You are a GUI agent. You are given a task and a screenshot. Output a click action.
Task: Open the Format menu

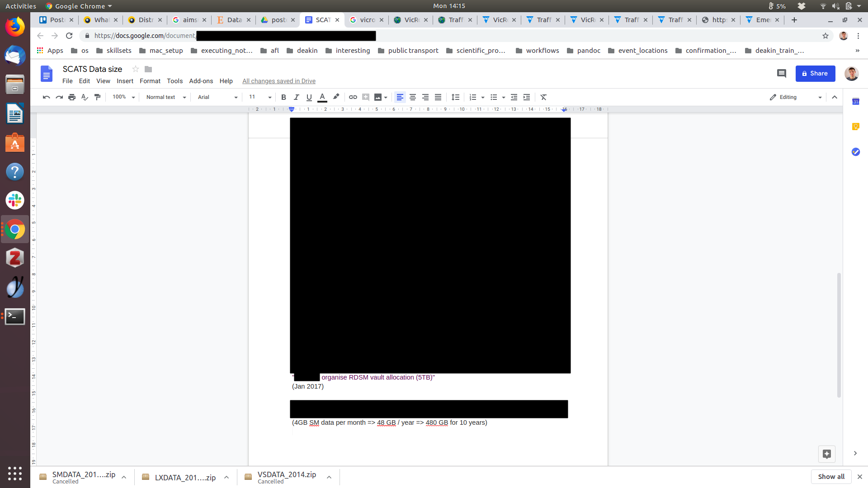(x=150, y=81)
